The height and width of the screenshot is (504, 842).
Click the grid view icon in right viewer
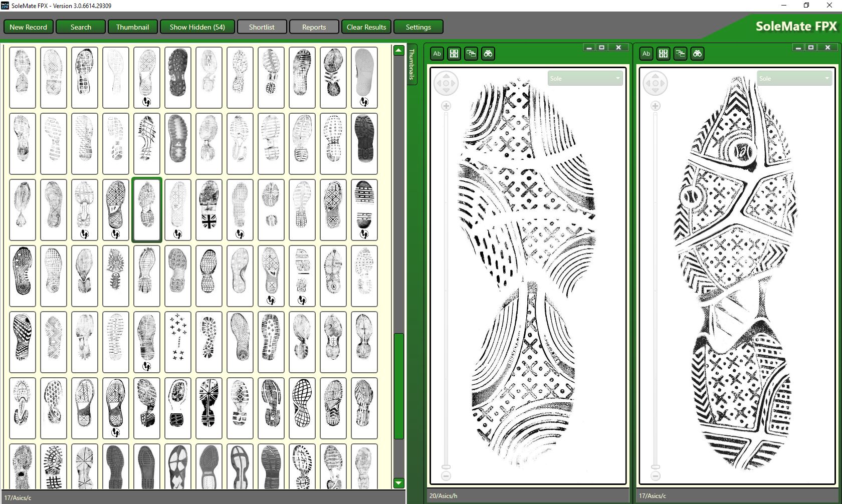[x=663, y=54]
